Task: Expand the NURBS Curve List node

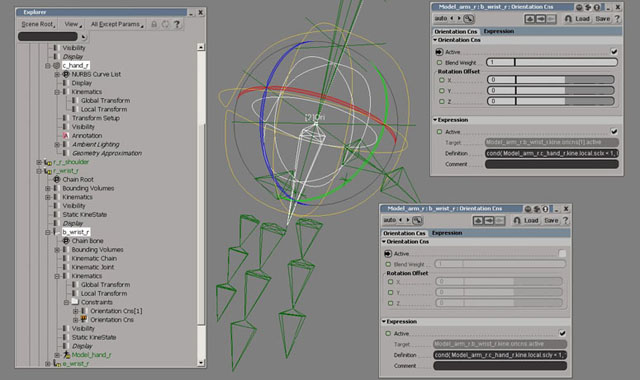Action: 57,74
